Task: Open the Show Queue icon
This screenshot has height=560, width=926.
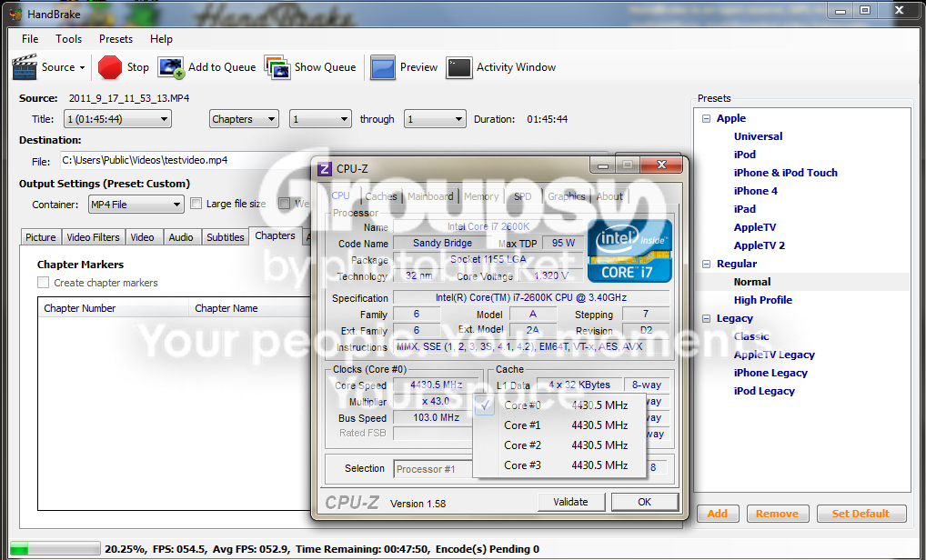Action: tap(277, 67)
